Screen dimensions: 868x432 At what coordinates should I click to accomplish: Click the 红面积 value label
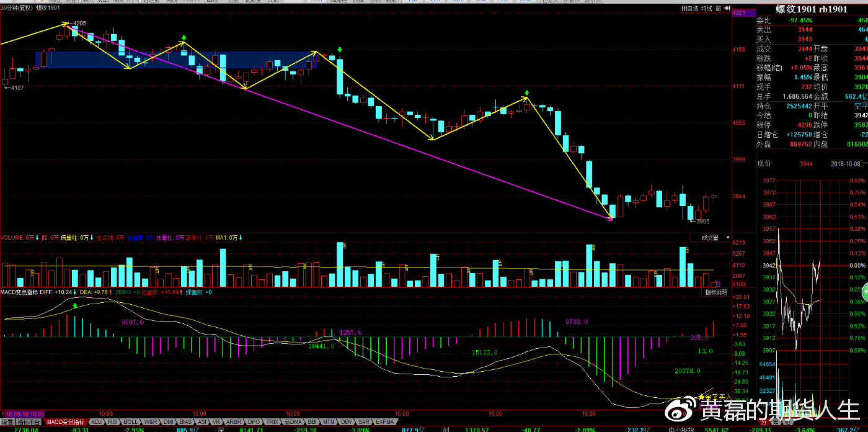pyautogui.click(x=161, y=292)
